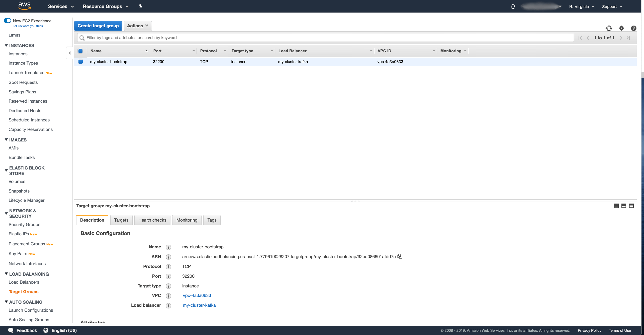The height and width of the screenshot is (335, 644).
Task: Click the pane resize handle dots
Action: coord(355,201)
